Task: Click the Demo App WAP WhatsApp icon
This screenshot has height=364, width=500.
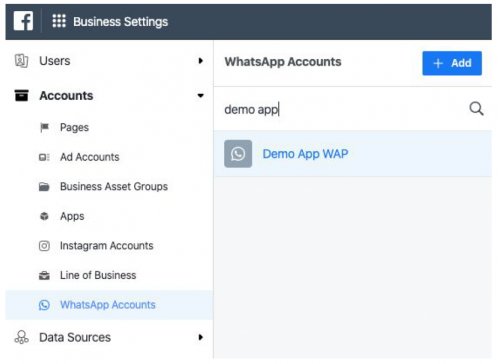Action: (x=238, y=154)
